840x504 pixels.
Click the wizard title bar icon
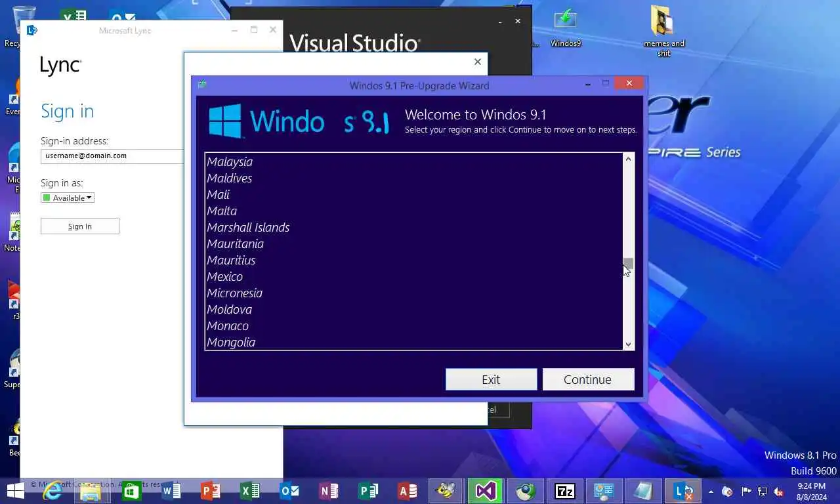(x=202, y=85)
